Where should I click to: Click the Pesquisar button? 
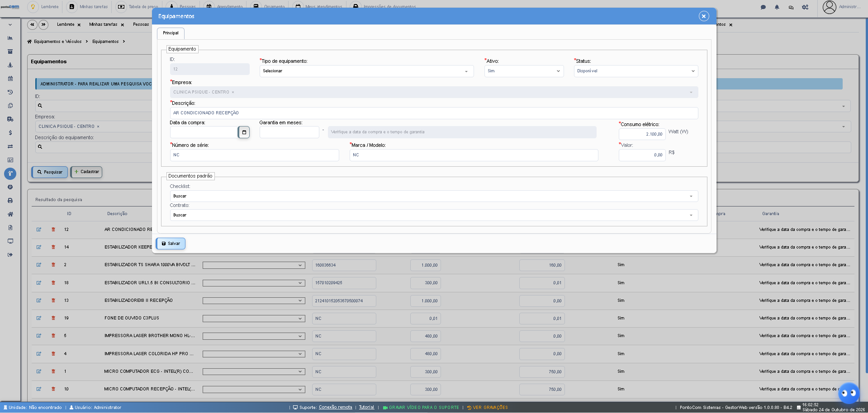50,172
